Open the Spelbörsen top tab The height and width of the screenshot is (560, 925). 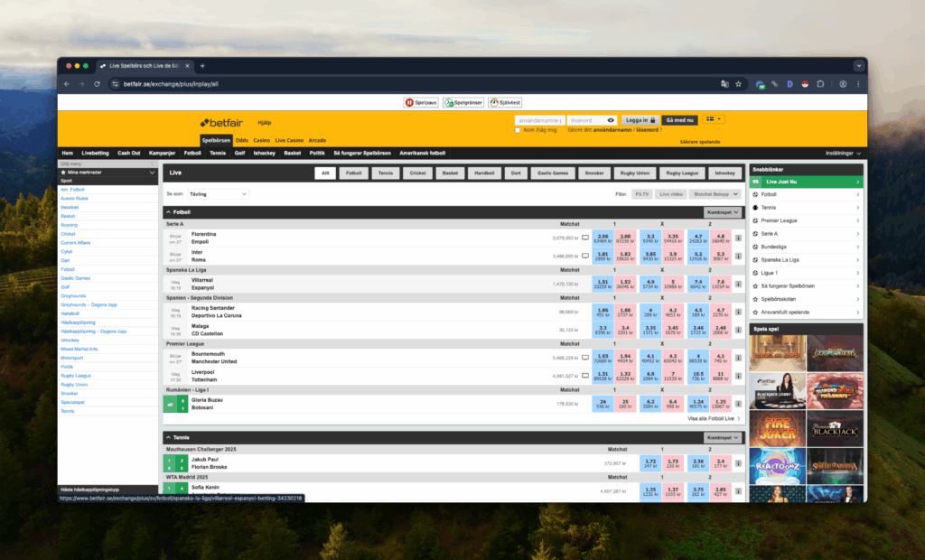(x=216, y=140)
